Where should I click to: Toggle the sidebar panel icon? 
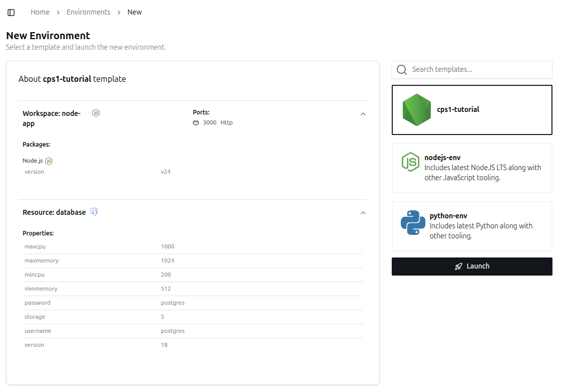coord(11,12)
